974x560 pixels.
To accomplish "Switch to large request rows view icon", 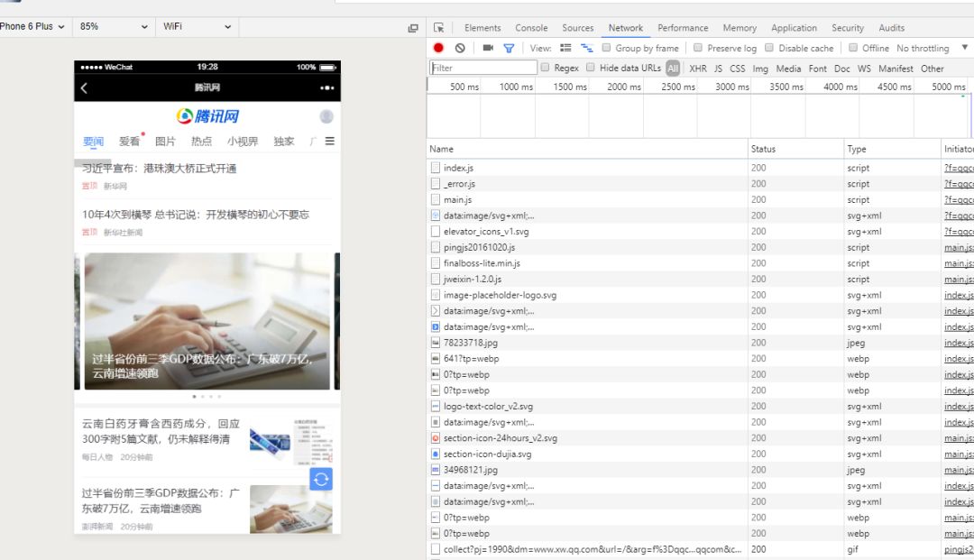I will [x=565, y=48].
